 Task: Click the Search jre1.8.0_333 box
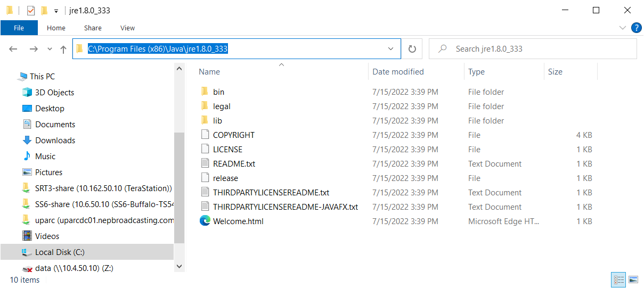coord(533,49)
